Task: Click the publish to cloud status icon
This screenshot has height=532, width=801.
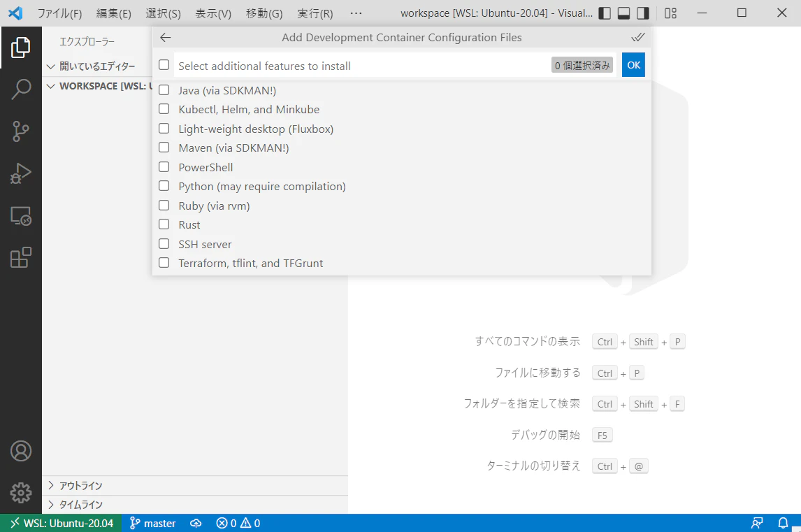Action: [x=196, y=524]
